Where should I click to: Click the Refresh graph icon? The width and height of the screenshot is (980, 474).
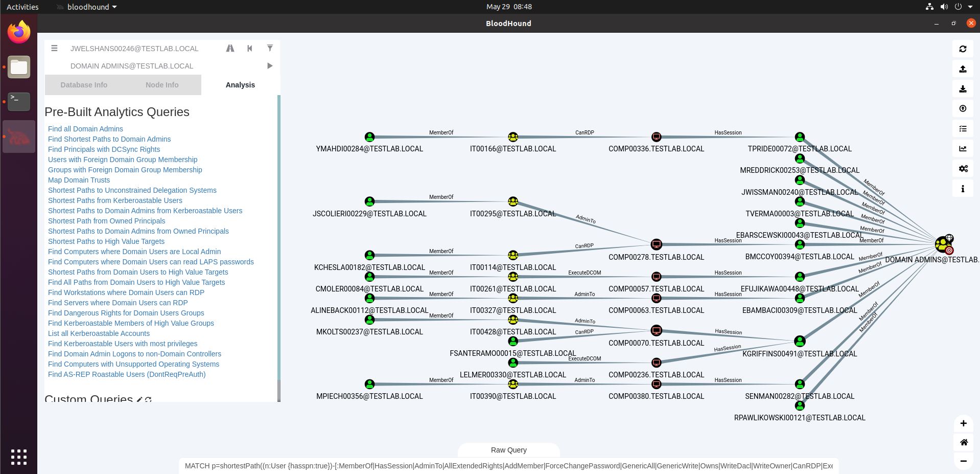(963, 49)
